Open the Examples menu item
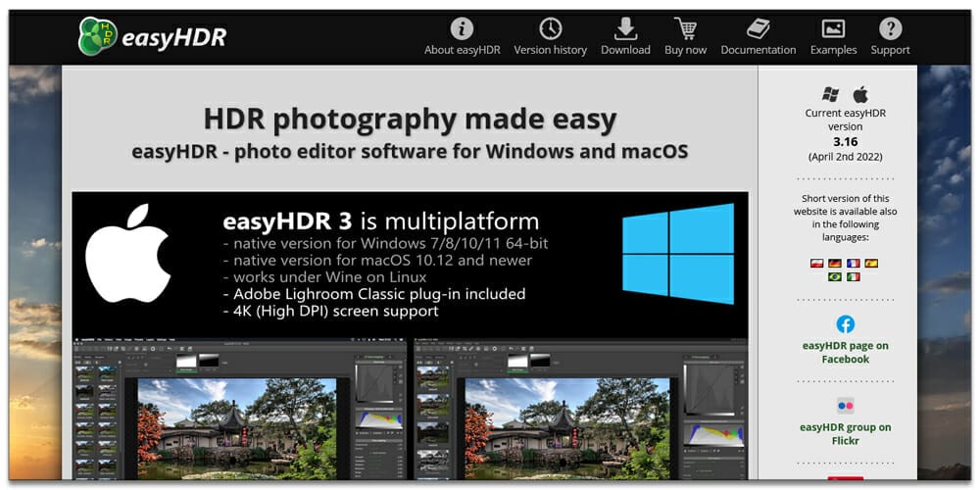The width and height of the screenshot is (980, 490). tap(833, 37)
